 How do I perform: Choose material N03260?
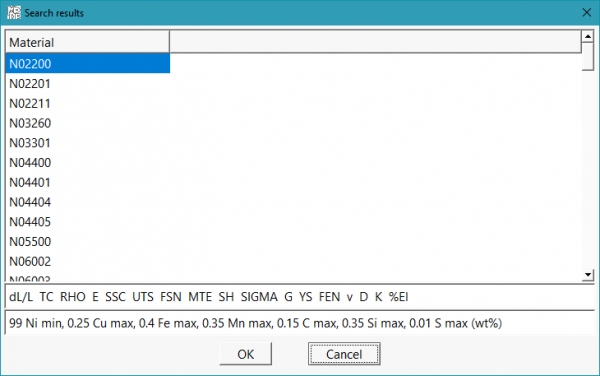point(88,123)
